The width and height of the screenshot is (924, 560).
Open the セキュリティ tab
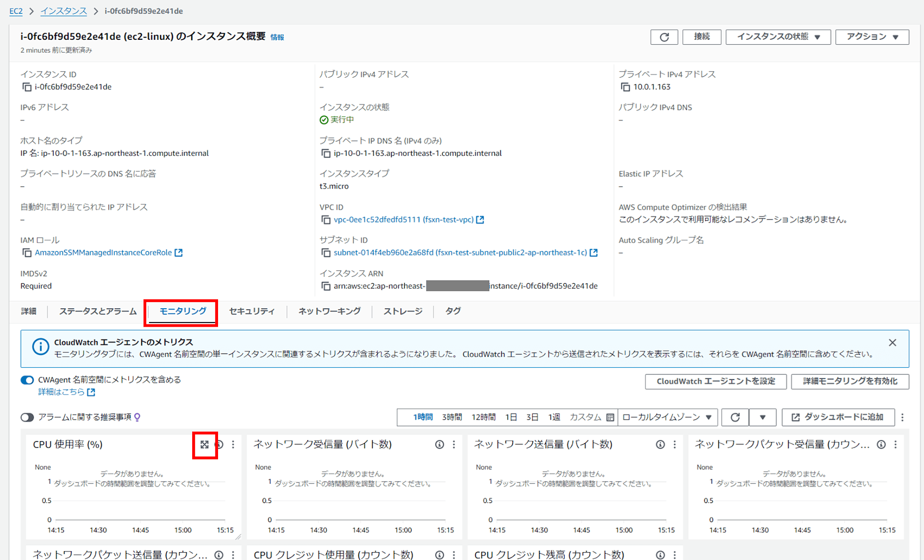pos(252,311)
